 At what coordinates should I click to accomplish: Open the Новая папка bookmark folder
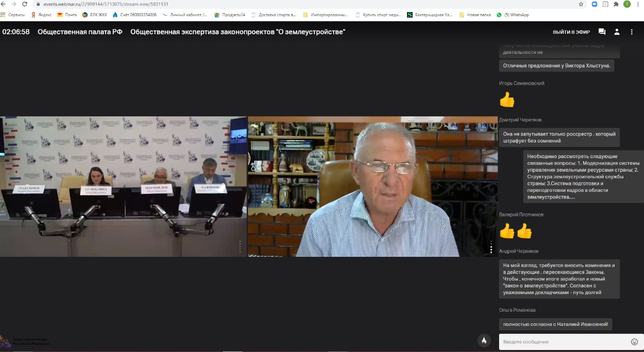[x=475, y=15]
